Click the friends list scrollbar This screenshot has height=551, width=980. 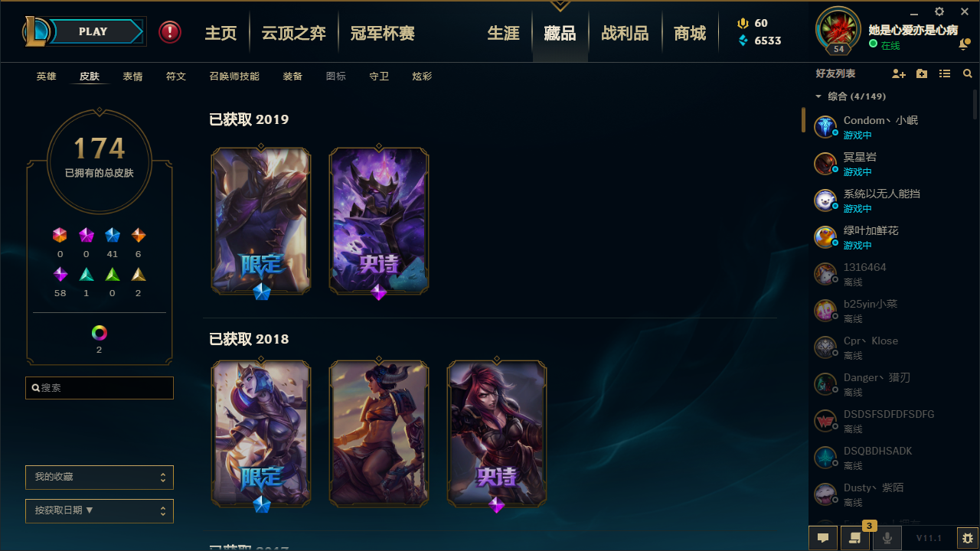975,103
